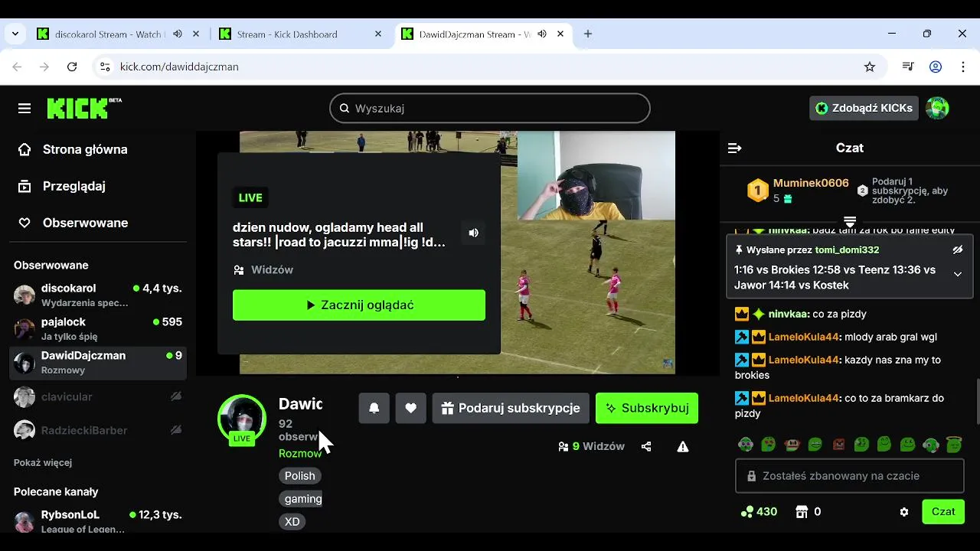Mute the stream preview volume icon
980x551 pixels.
click(474, 233)
